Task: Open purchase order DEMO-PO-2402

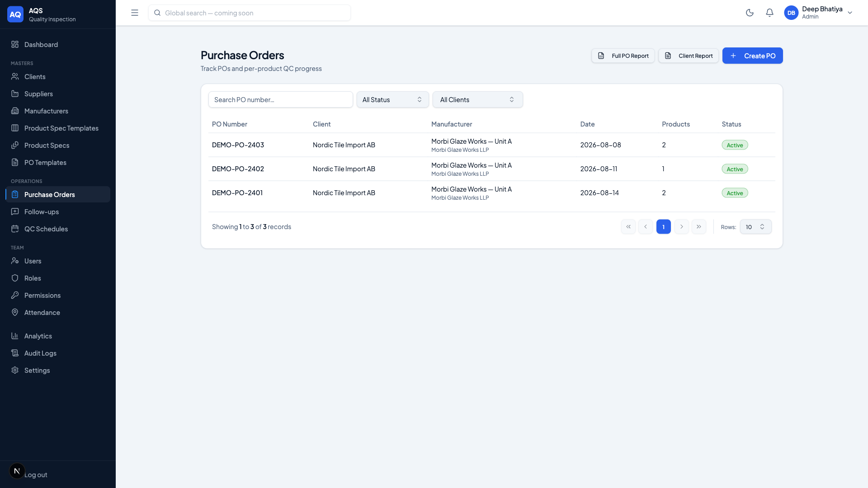Action: pos(238,169)
